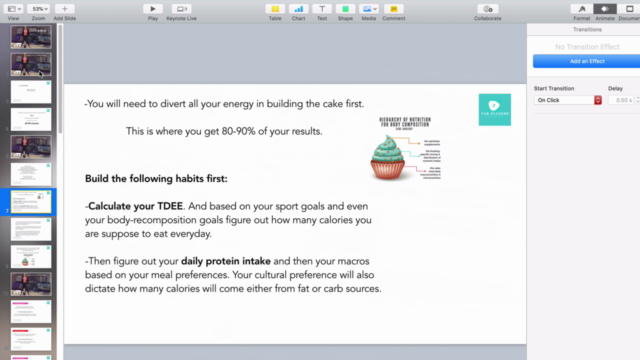The image size is (640, 360).
Task: Select slide 5 thumbnail
Action: pos(31,147)
